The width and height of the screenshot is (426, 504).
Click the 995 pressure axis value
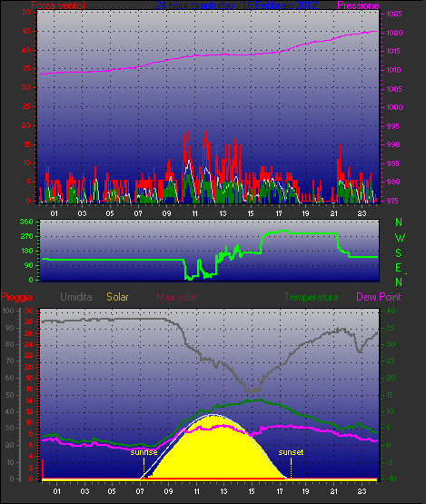pyautogui.click(x=392, y=126)
